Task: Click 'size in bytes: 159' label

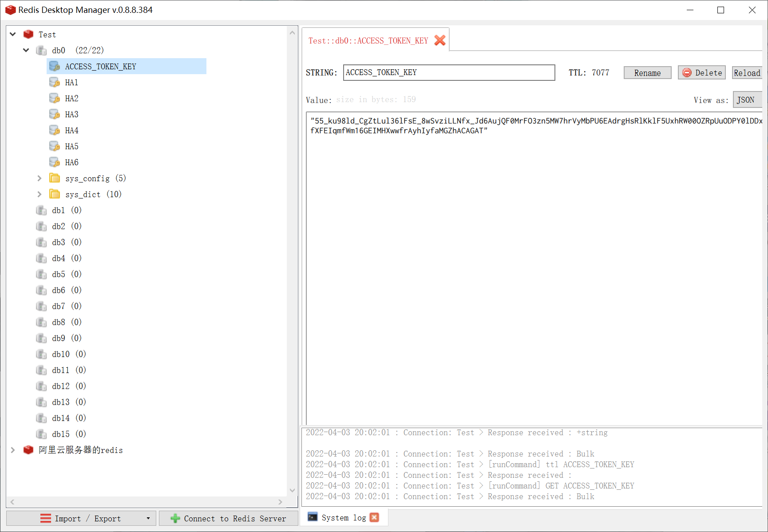Action: coord(376,99)
